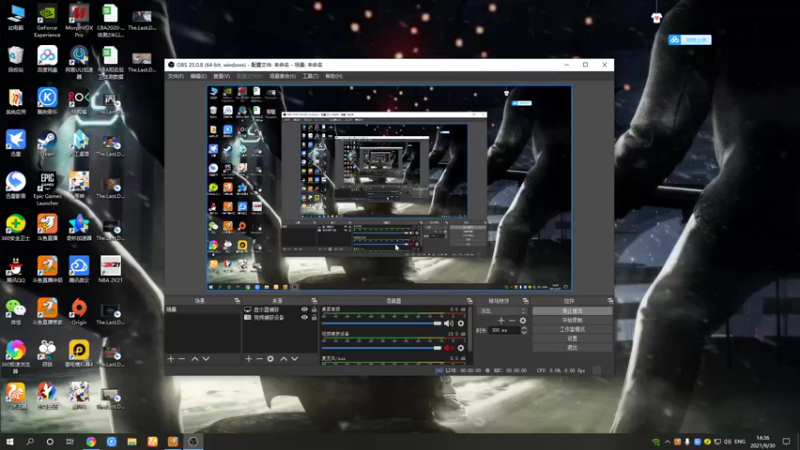Remove the selected scene with the minus icon
This screenshot has width=800, height=450.
tap(182, 358)
